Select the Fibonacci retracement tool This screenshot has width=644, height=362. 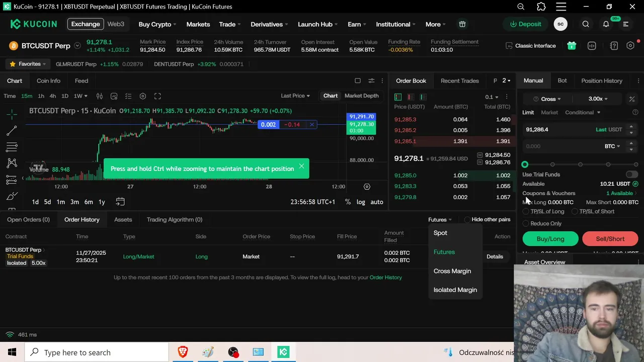[x=12, y=147]
